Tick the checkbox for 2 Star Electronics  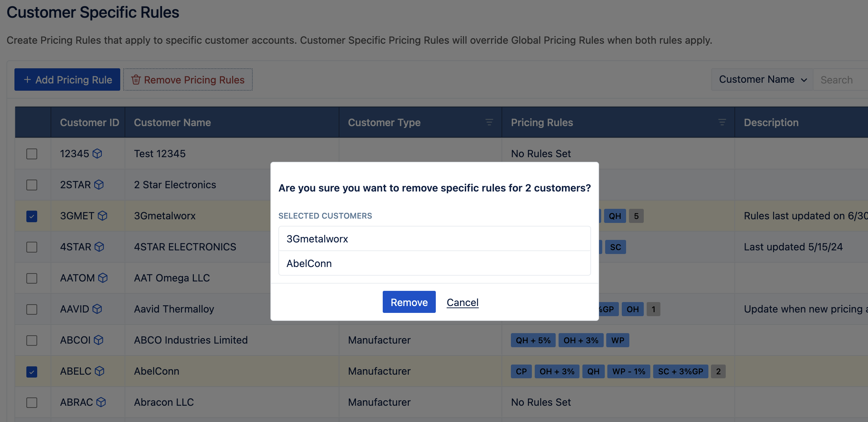(32, 185)
